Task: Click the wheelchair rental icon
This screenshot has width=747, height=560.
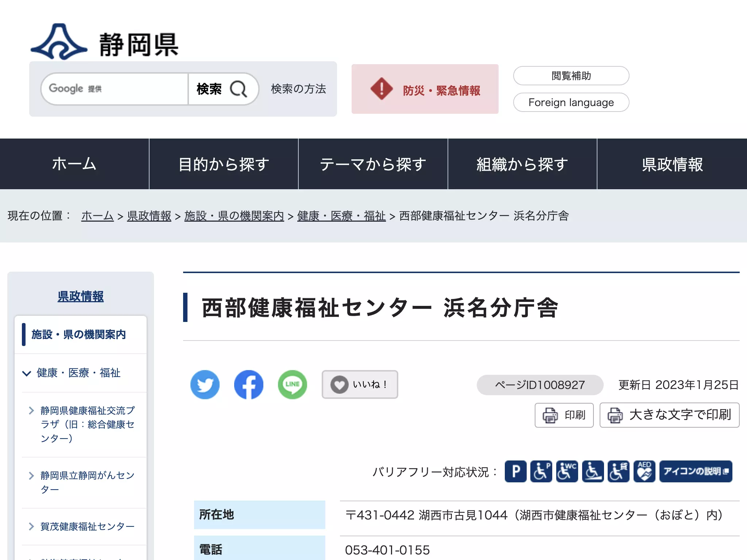Action: 619,471
